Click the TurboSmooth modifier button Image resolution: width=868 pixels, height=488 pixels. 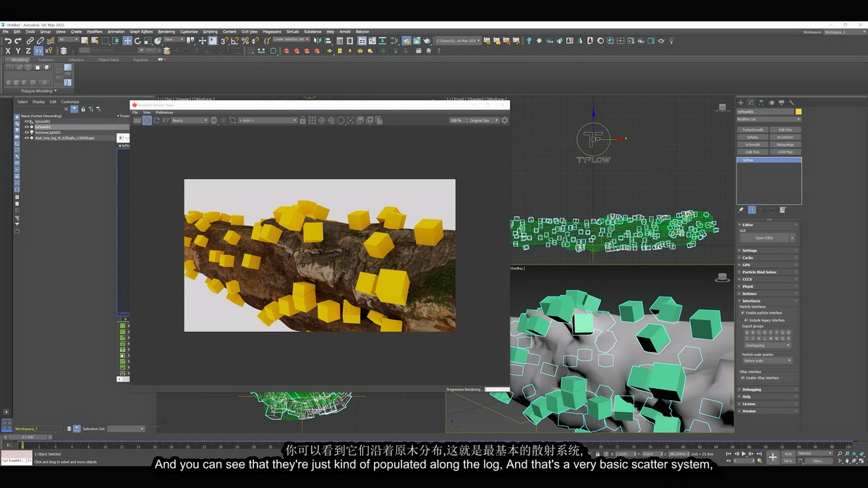tap(752, 129)
